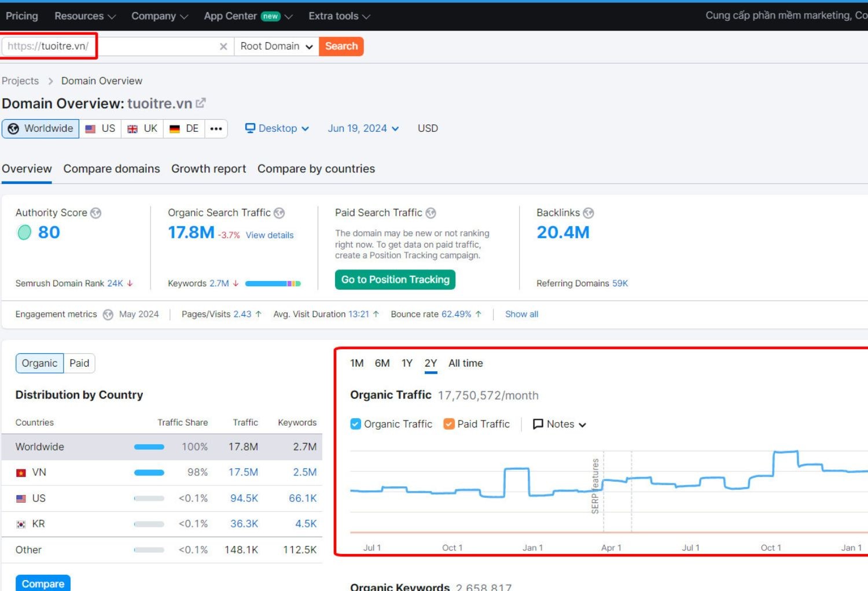Open more countries ellipsis menu

click(x=216, y=128)
